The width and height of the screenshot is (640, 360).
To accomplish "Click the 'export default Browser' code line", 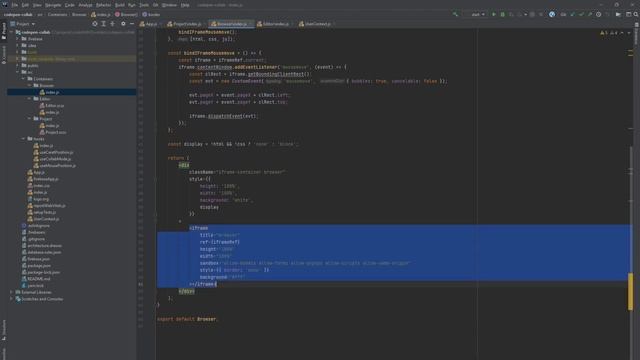I will tap(187, 319).
